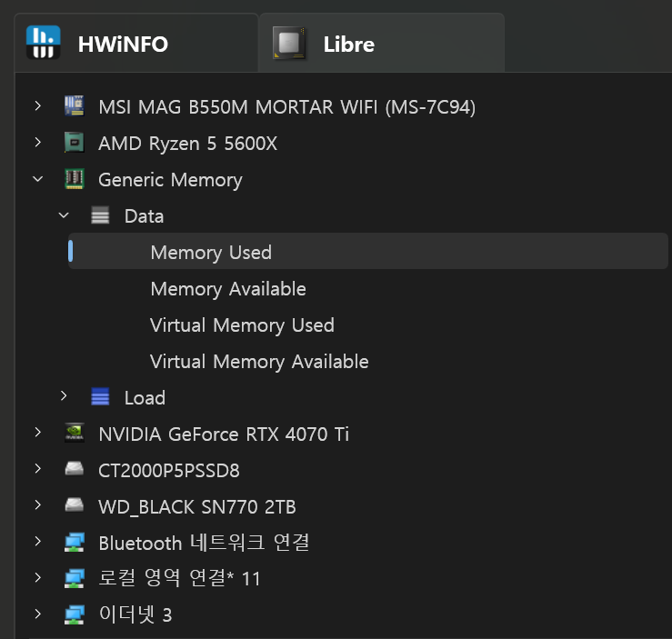Click the Generic Memory RAM icon
The height and width of the screenshot is (639, 672).
(75, 178)
